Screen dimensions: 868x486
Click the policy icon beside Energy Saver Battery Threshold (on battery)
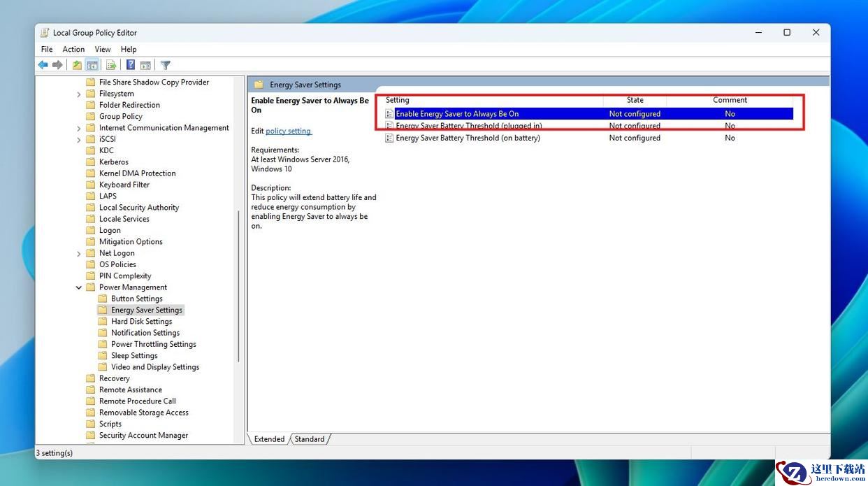click(389, 138)
